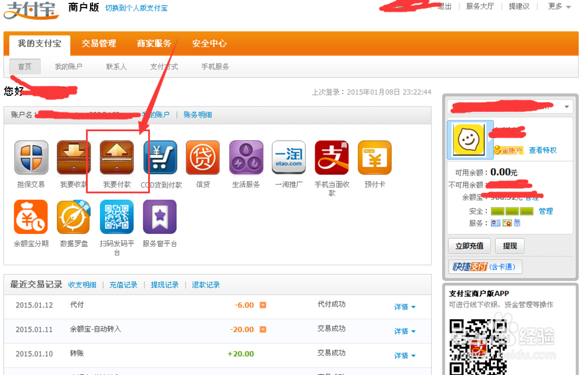Click the account avatar smiley image
This screenshot has width=588, height=375.
pos(469,139)
